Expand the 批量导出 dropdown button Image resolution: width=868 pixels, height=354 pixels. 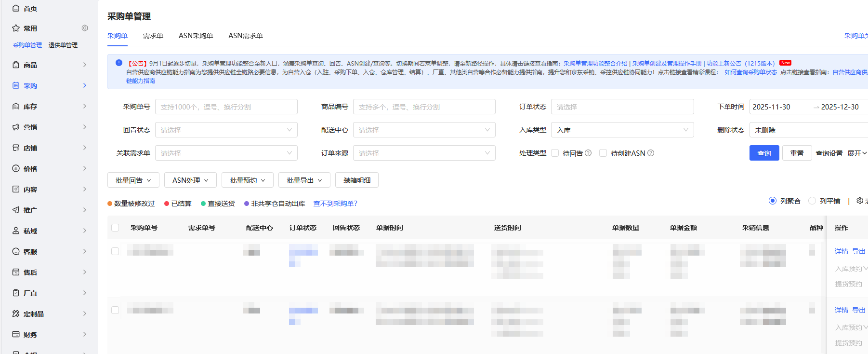click(304, 180)
